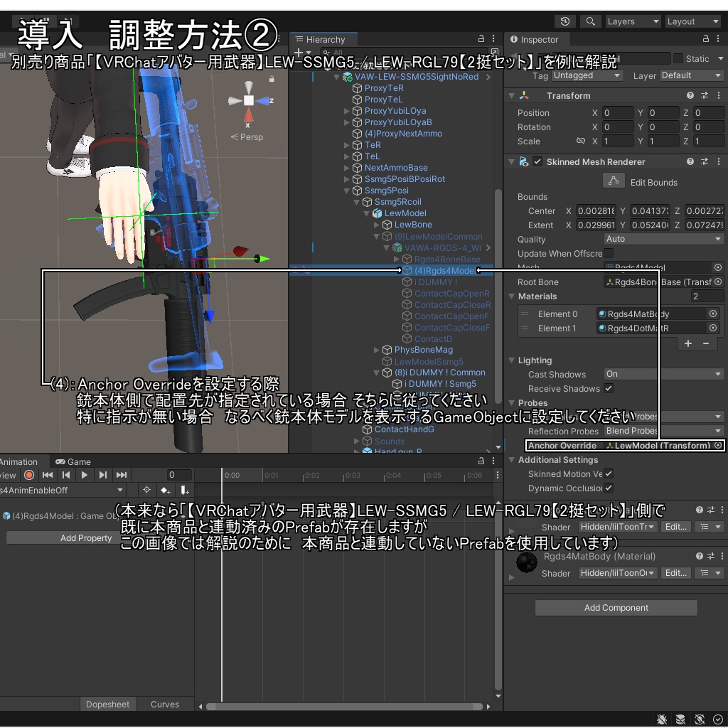Click the Position X field
This screenshot has width=728, height=728.
tap(618, 113)
